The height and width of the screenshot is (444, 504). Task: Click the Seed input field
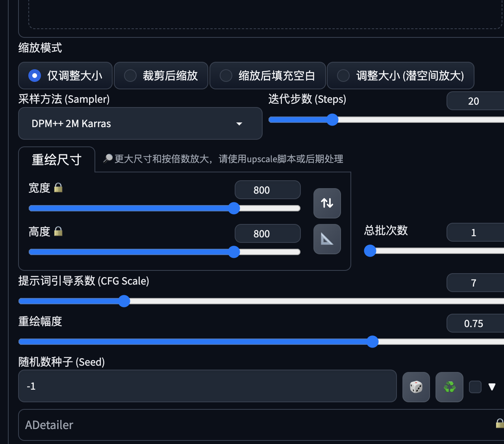pos(207,386)
